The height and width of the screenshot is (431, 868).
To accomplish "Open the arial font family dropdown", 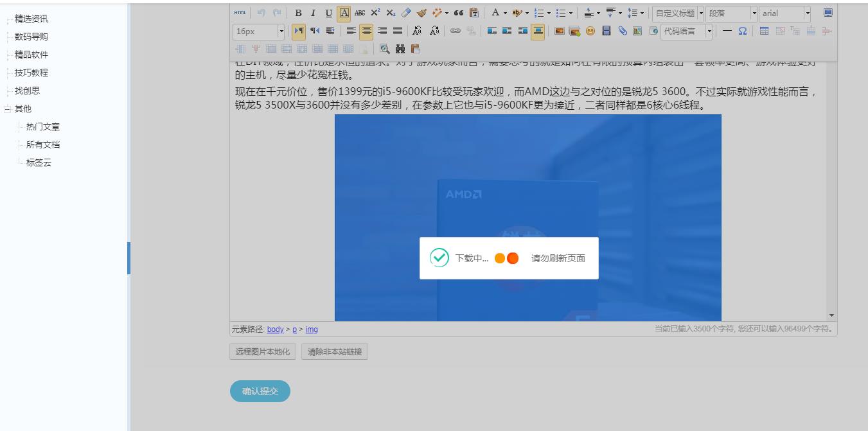I will coord(784,13).
